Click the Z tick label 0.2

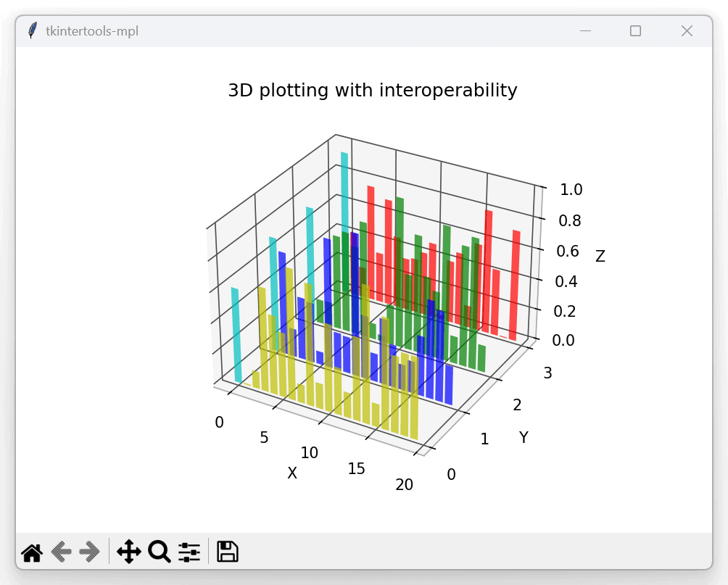point(565,311)
